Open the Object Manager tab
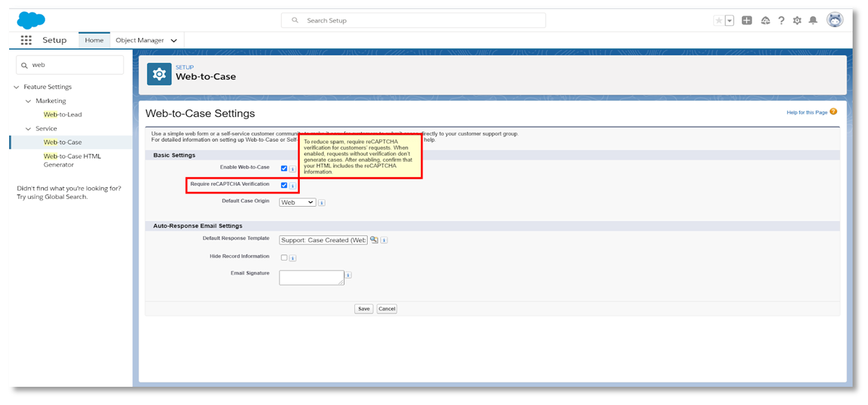 [139, 41]
